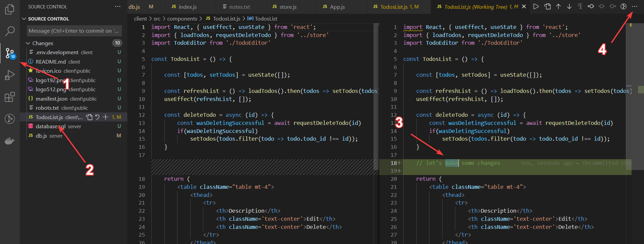Switch to the db.js tab

pos(141,7)
